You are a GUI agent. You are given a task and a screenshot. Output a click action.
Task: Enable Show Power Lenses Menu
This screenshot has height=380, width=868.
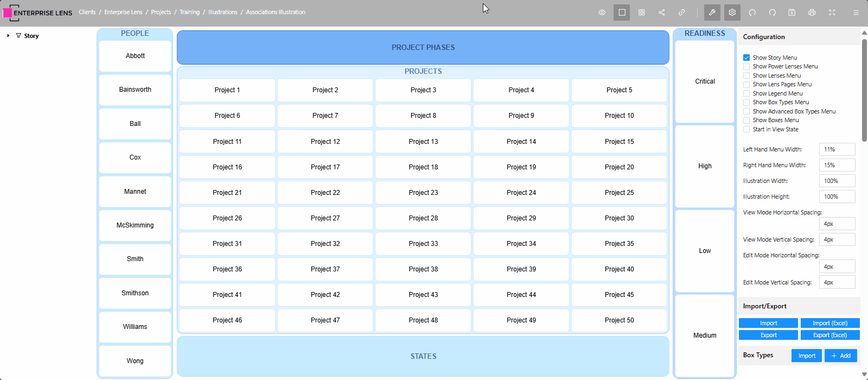(746, 66)
